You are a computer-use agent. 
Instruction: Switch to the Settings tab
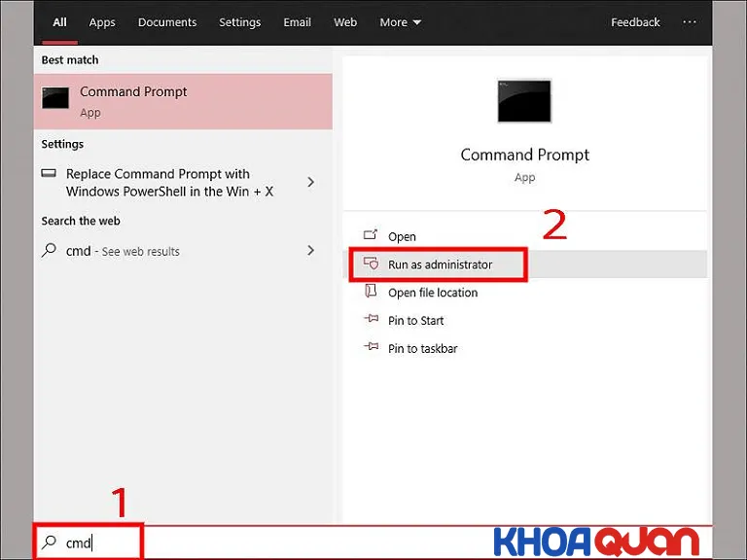239,22
